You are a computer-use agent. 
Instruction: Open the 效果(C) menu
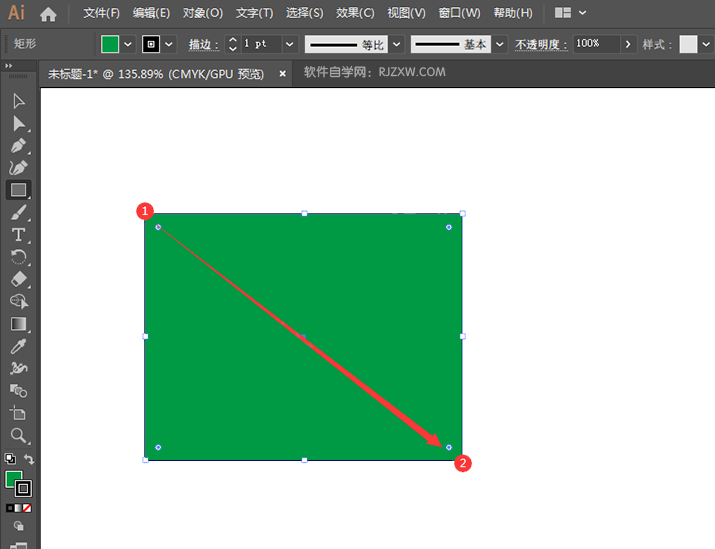click(x=355, y=14)
